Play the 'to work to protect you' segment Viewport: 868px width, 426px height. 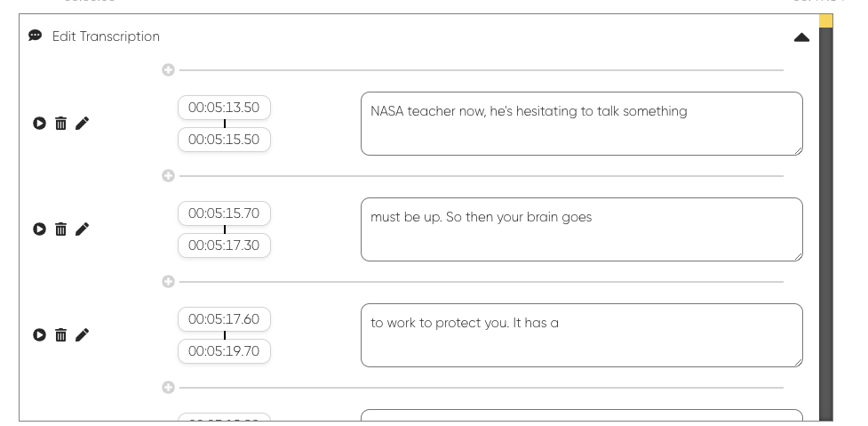pyautogui.click(x=39, y=335)
